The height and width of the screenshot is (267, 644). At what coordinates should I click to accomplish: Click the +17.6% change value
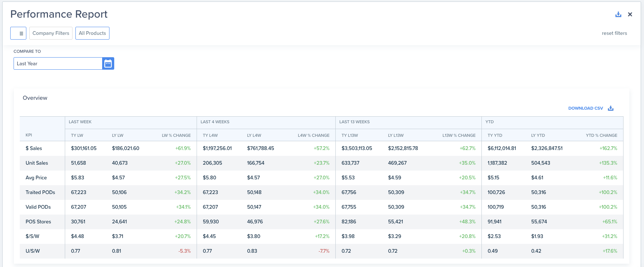(610, 251)
